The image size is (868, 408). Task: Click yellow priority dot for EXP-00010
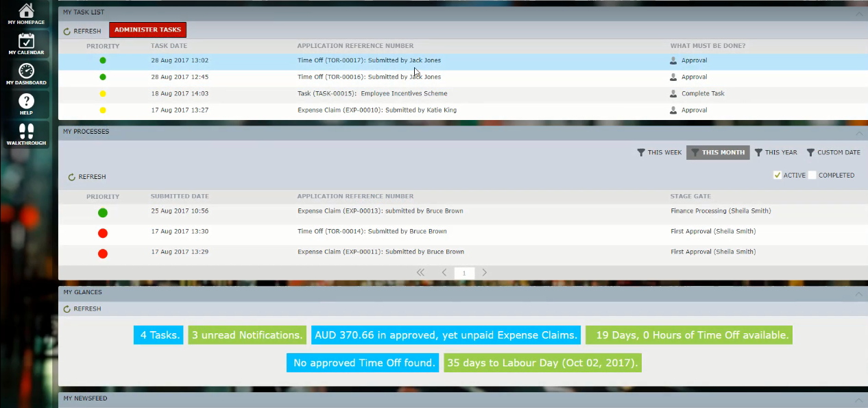pyautogui.click(x=103, y=110)
